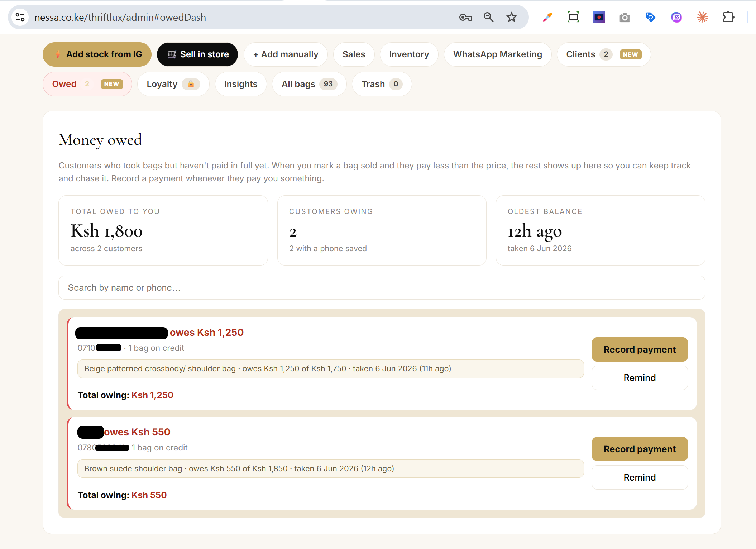The width and height of the screenshot is (756, 549).
Task: Click the Customers Owing card
Action: pyautogui.click(x=382, y=230)
